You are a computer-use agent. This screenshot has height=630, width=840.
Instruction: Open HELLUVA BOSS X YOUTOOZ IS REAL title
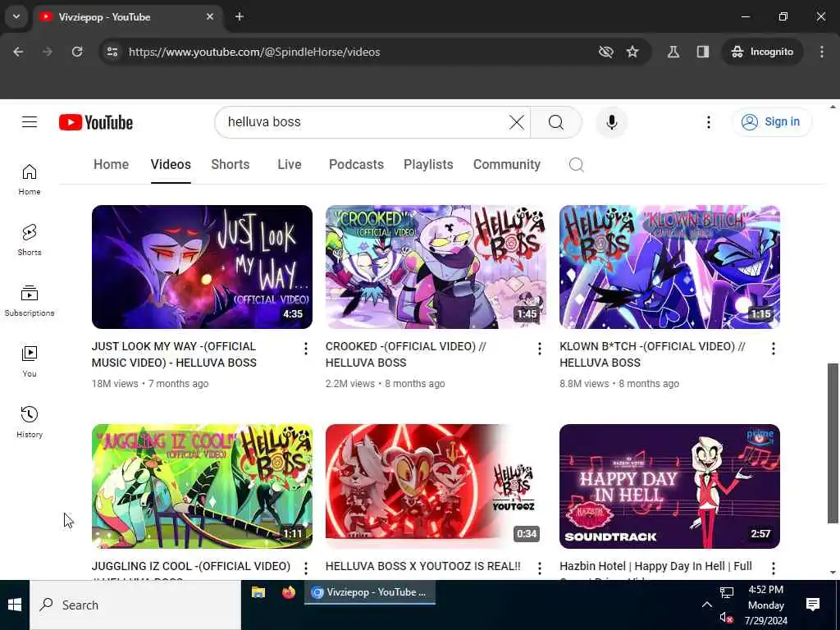click(x=422, y=566)
